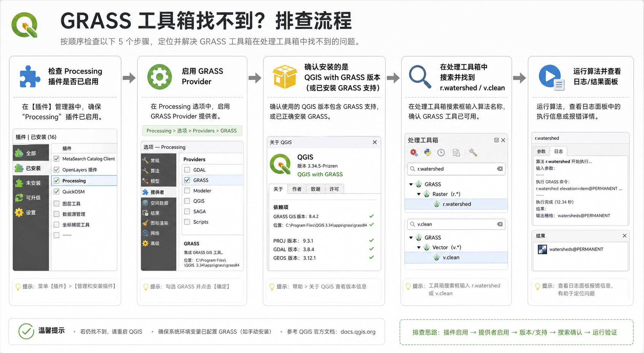
Task: Click watersheds@PERMANENT raster layer icon
Action: point(542,249)
